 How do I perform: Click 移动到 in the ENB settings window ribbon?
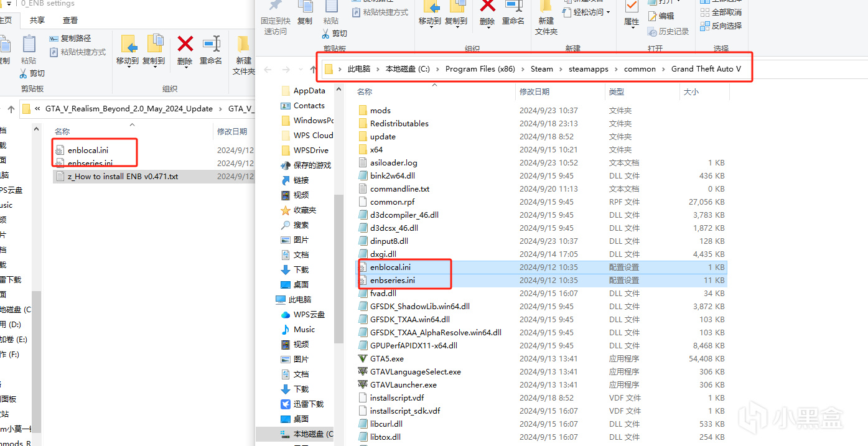[x=128, y=50]
